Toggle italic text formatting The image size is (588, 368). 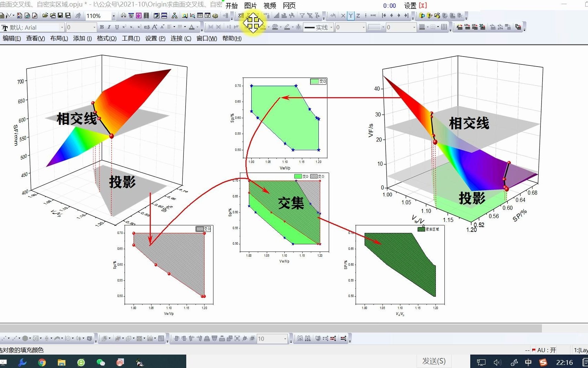(x=109, y=27)
